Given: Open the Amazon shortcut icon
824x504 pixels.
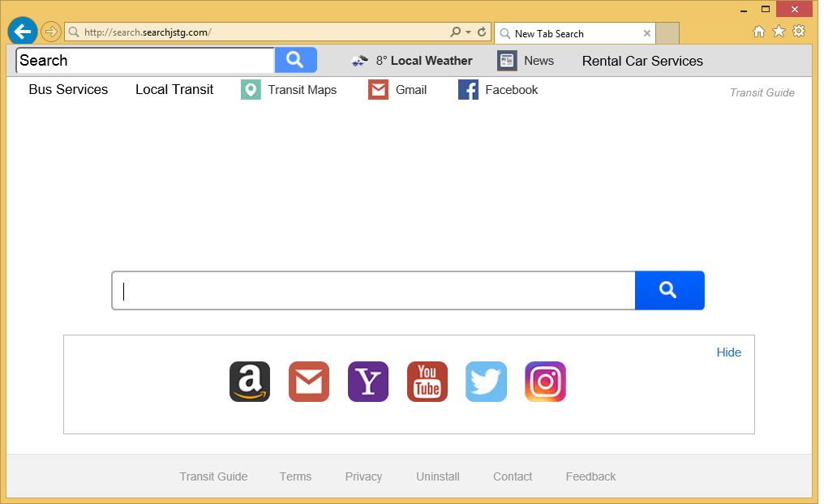Looking at the screenshot, I should 250,382.
